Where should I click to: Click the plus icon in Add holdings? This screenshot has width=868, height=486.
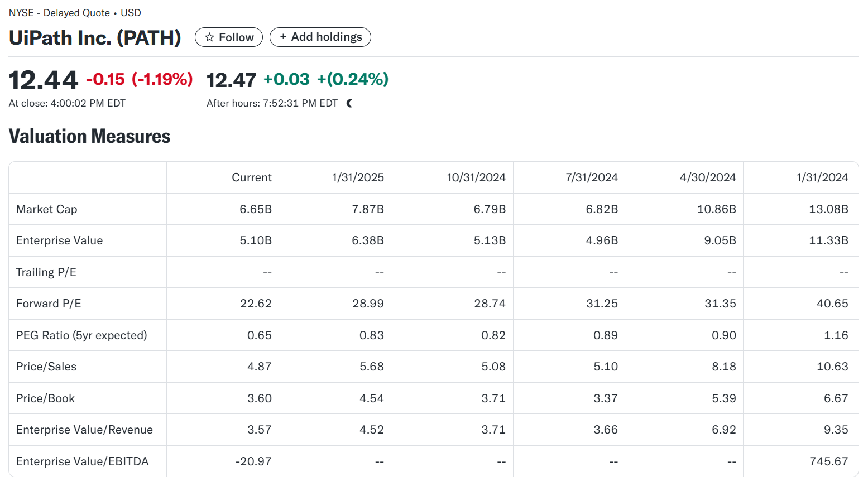(283, 37)
